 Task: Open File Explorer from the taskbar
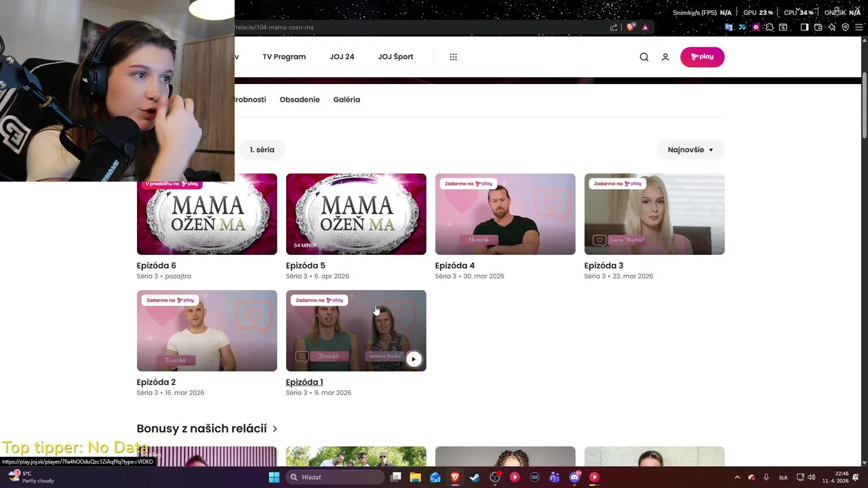point(415,477)
